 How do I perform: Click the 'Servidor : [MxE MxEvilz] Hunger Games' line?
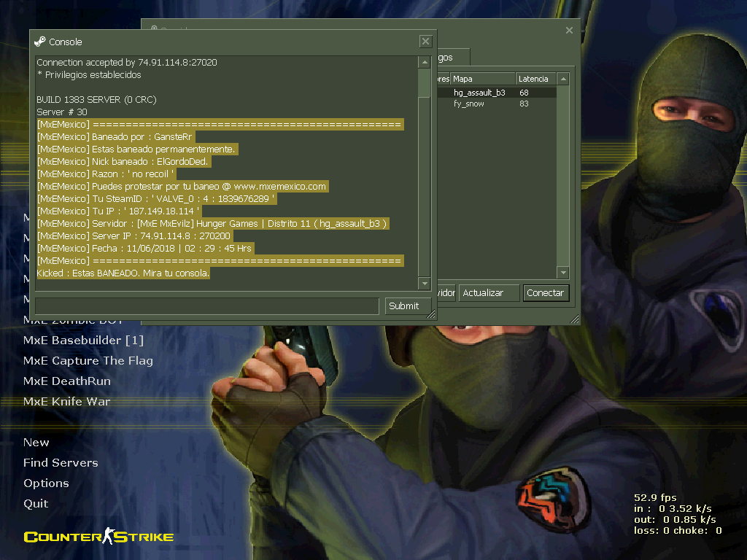pyautogui.click(x=212, y=223)
